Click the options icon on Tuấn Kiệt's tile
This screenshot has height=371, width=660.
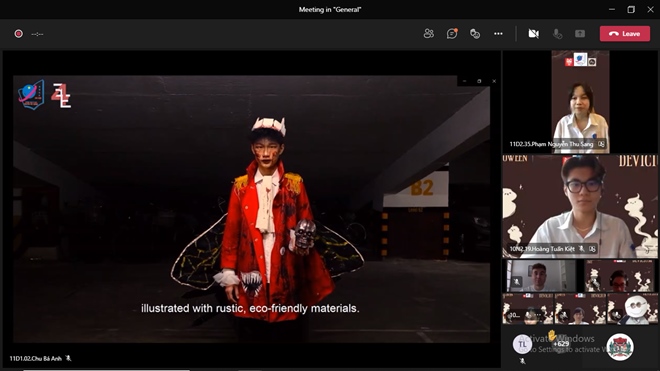[x=592, y=249]
